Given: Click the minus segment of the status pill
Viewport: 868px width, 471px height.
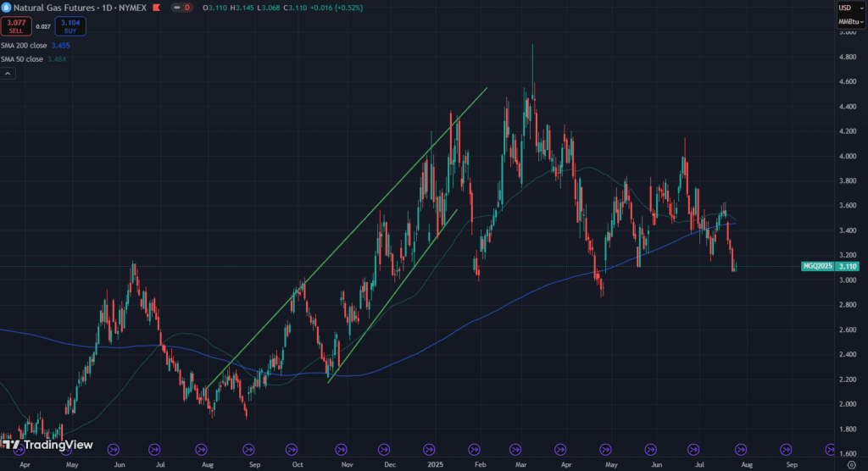Looking at the screenshot, I should coord(176,8).
